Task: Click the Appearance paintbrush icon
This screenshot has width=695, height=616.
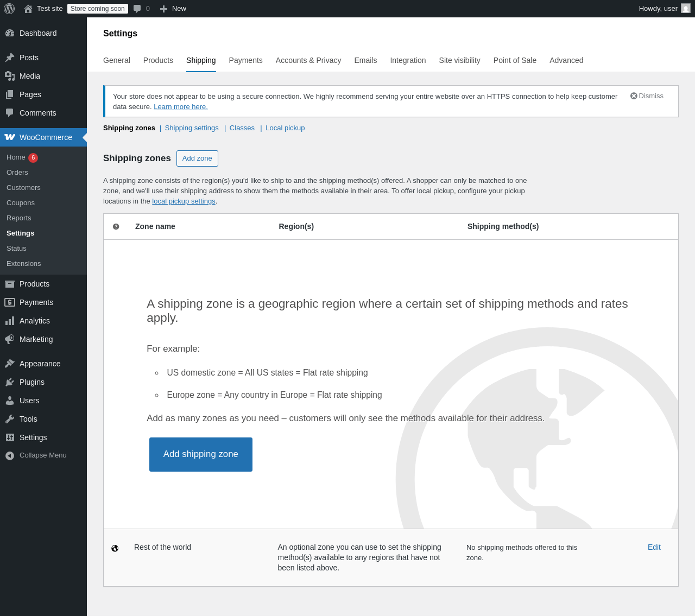Action: [10, 364]
